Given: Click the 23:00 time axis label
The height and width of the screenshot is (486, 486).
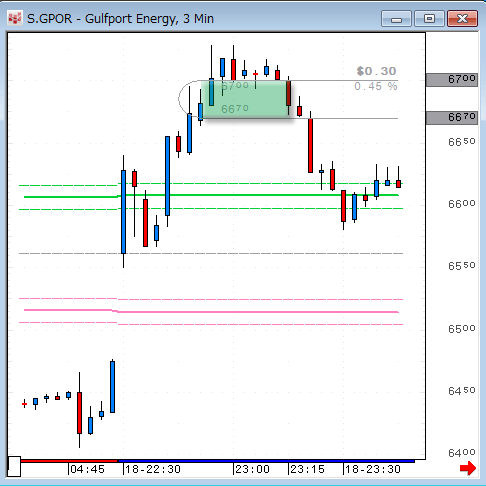Looking at the screenshot, I should click(252, 469).
